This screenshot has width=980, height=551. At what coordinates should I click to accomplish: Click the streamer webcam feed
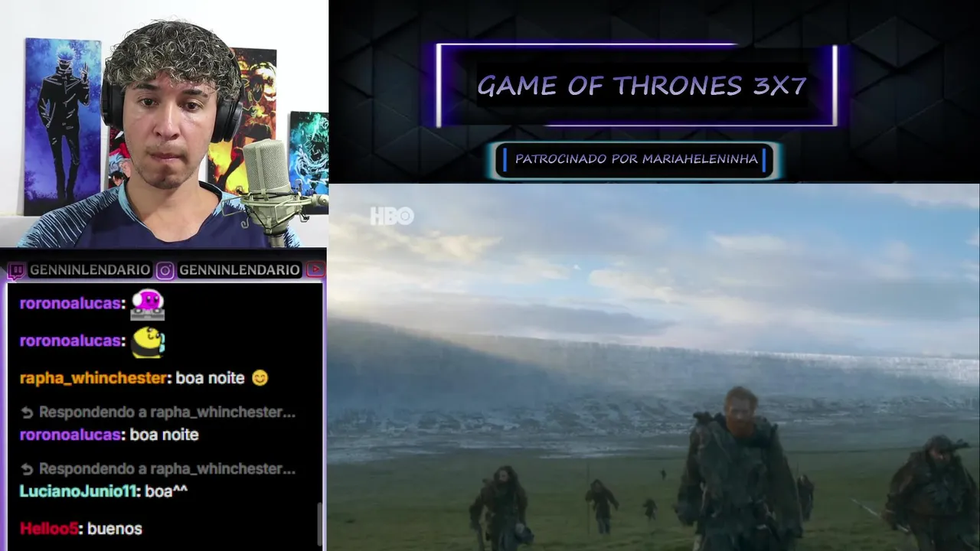tap(164, 124)
